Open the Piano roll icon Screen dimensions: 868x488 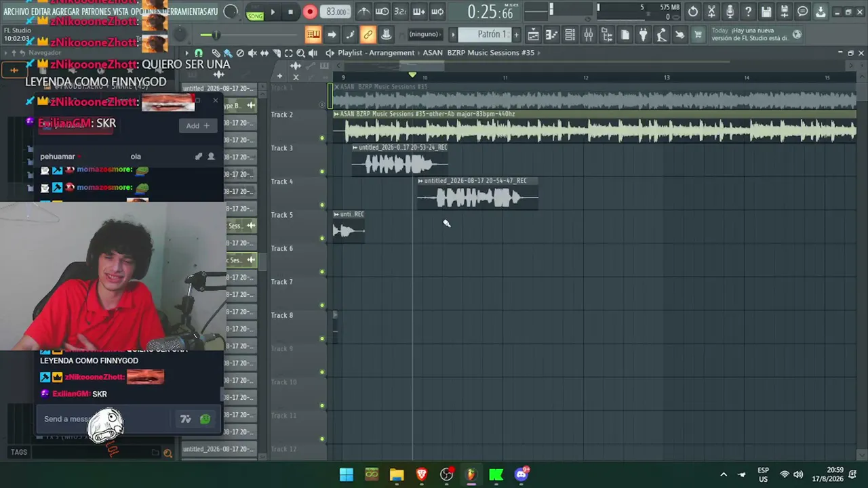pos(552,35)
